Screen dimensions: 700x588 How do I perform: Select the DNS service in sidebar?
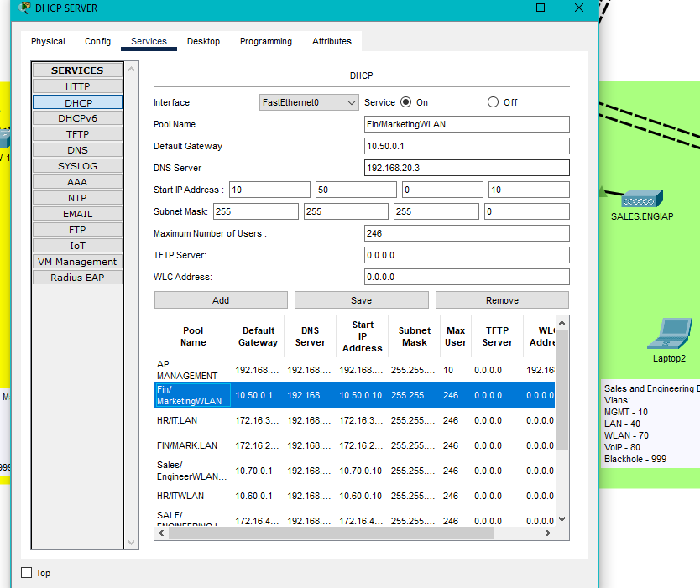(x=77, y=150)
